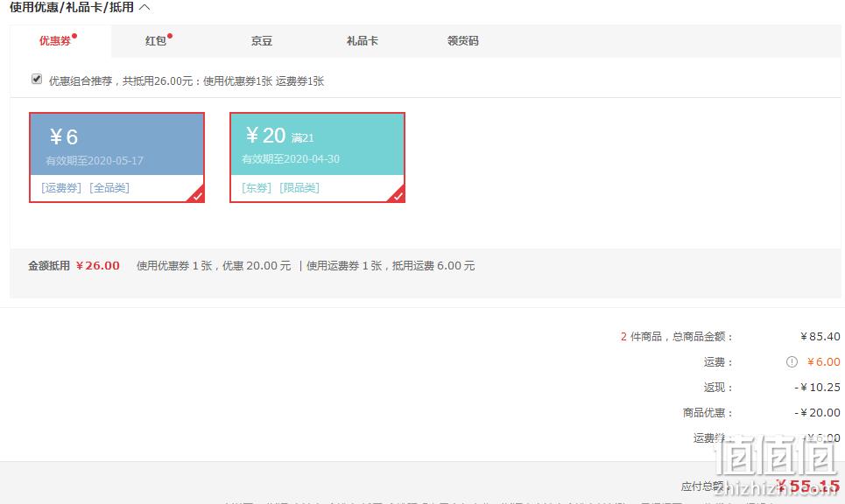Click the [全品类] label on the ¥6 coupon
The width and height of the screenshot is (845, 504).
point(109,187)
